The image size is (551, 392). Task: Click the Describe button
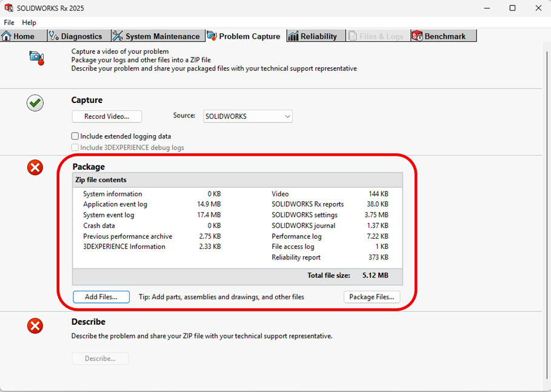[100, 359]
